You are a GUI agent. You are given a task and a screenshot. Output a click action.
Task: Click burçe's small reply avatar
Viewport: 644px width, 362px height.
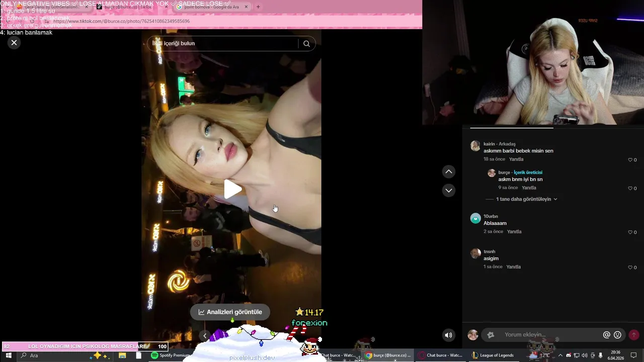[492, 173]
